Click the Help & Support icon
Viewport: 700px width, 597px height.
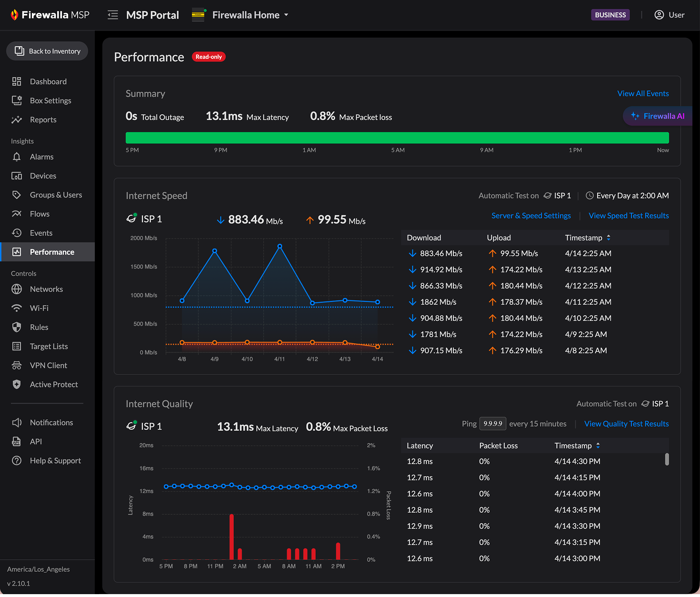coord(17,460)
